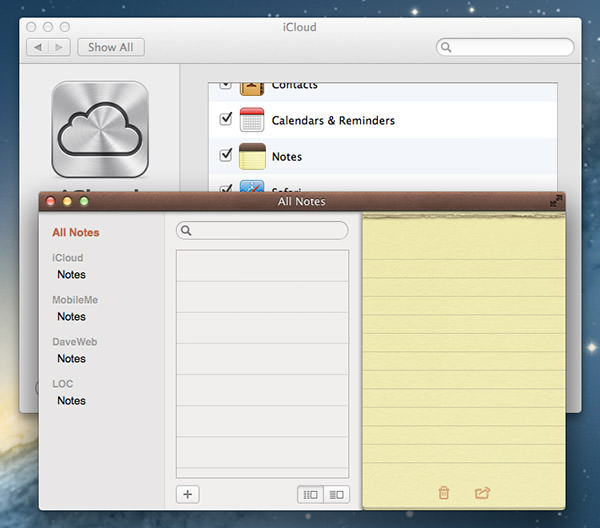
Task: Zoom the All Notes window with green button
Action: point(84,201)
